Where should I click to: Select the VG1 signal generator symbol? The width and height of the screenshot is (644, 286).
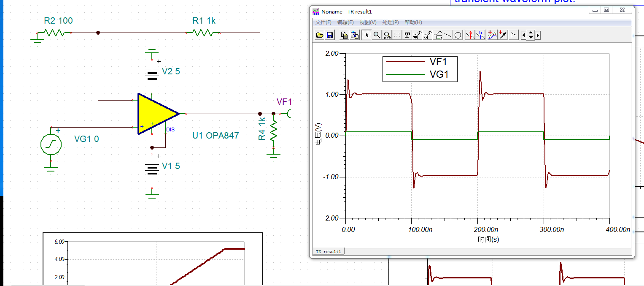(x=51, y=144)
